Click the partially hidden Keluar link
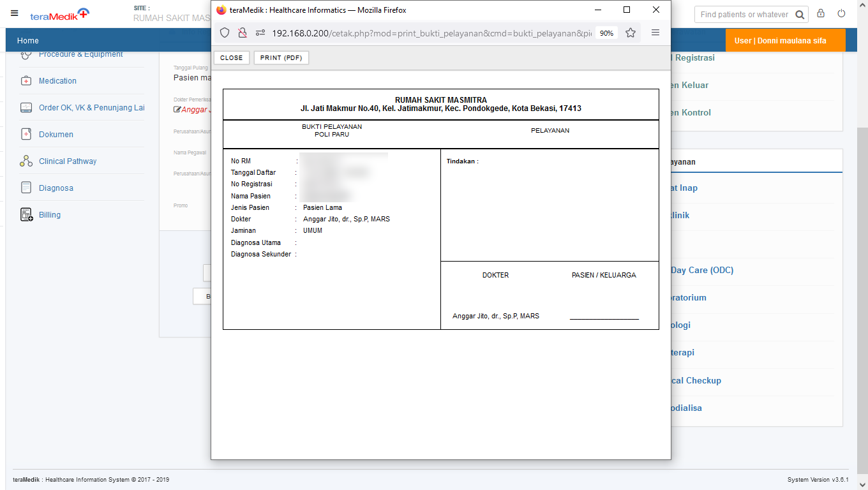Image resolution: width=868 pixels, height=490 pixels. tap(690, 85)
